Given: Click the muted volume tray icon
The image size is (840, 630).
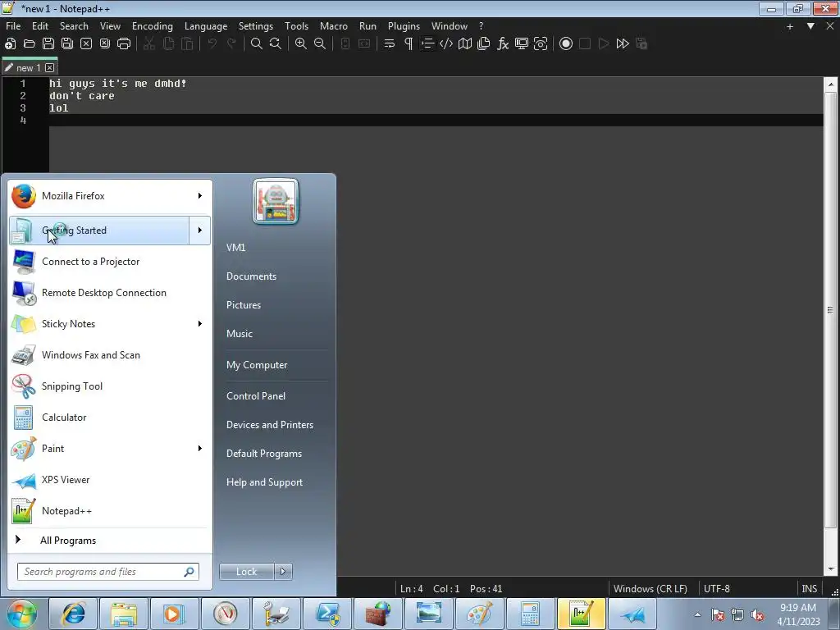Looking at the screenshot, I should 757,615.
